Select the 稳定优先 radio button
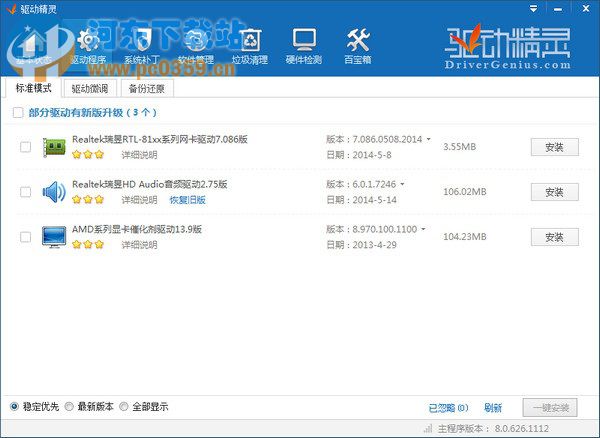The width and height of the screenshot is (600, 438). pos(14,407)
